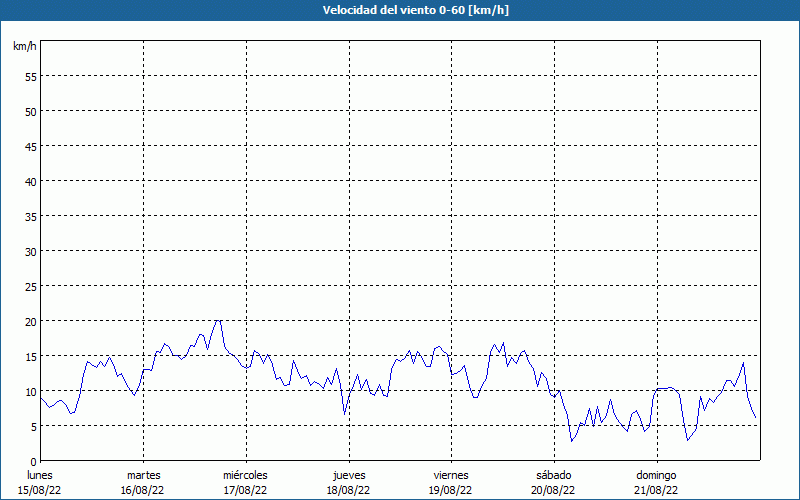Click the y-axis value '5'
This screenshot has height=500, width=800.
click(34, 427)
